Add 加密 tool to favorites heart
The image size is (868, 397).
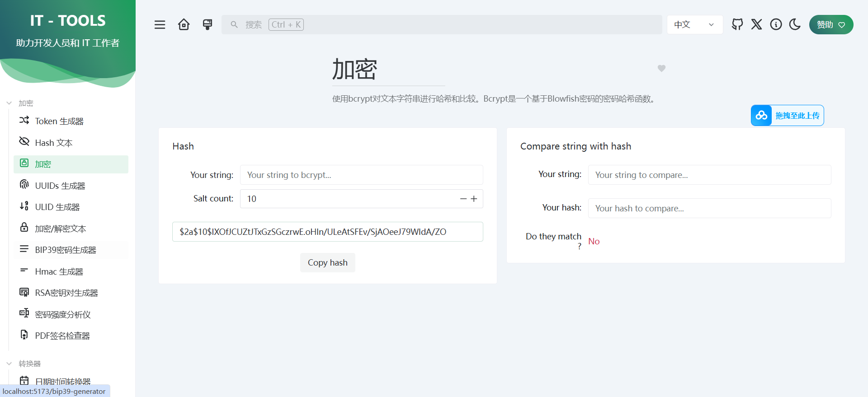tap(661, 68)
